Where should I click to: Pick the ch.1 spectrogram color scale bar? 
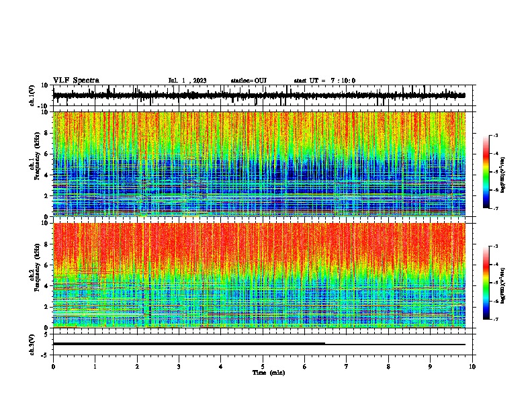click(x=486, y=171)
